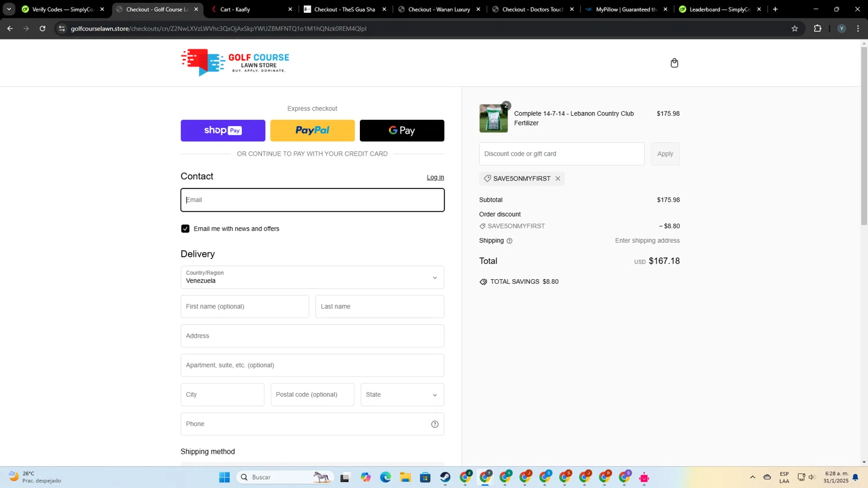This screenshot has height=488, width=868.
Task: Pay with Shop Pay express checkout
Action: pos(223,131)
